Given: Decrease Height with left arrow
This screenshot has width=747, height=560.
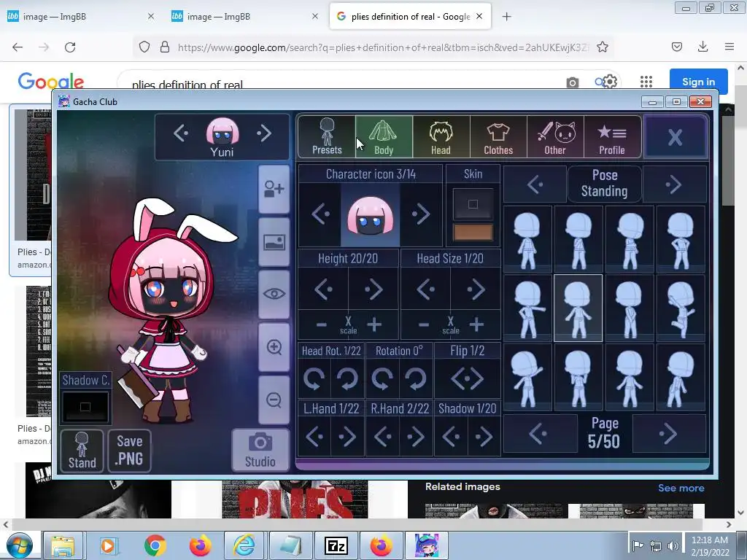Looking at the screenshot, I should coord(323,289).
